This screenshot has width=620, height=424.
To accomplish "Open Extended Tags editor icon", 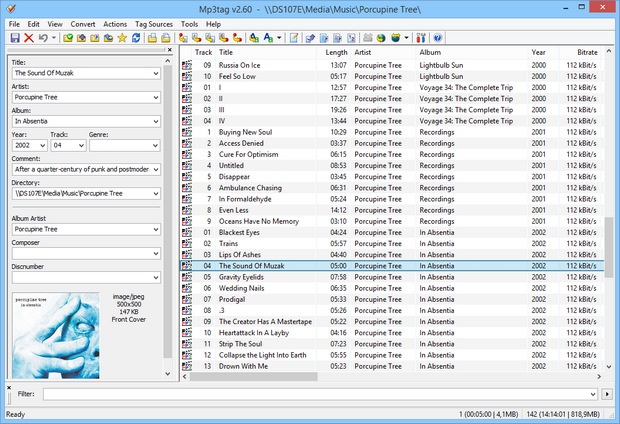I will pos(294,38).
